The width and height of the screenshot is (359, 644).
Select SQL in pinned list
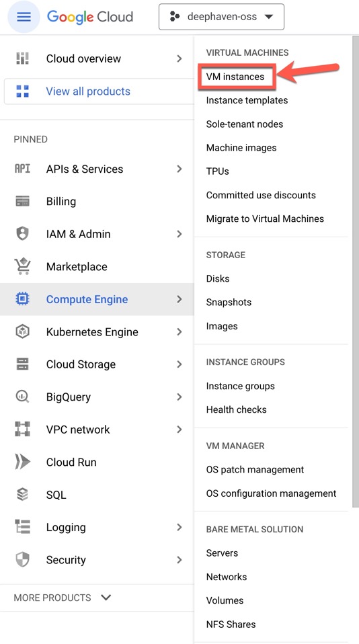point(56,495)
